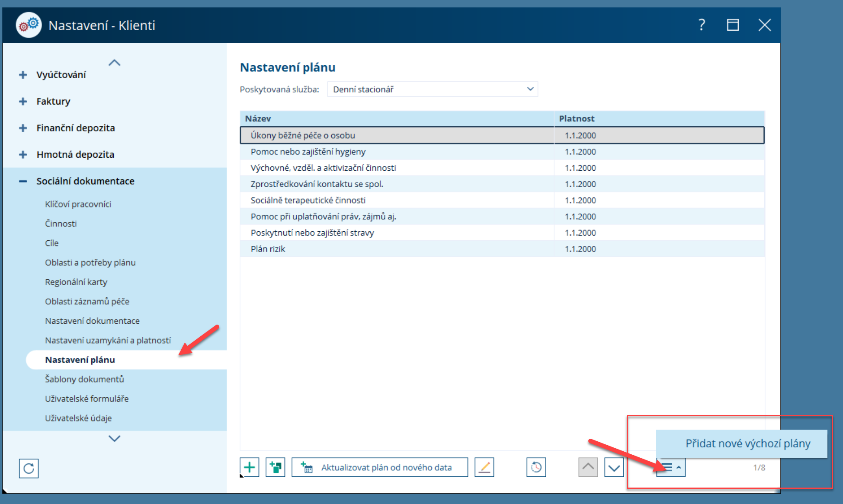843x504 pixels.
Task: Open Klíčoví pracovníci settings item
Action: click(78, 204)
